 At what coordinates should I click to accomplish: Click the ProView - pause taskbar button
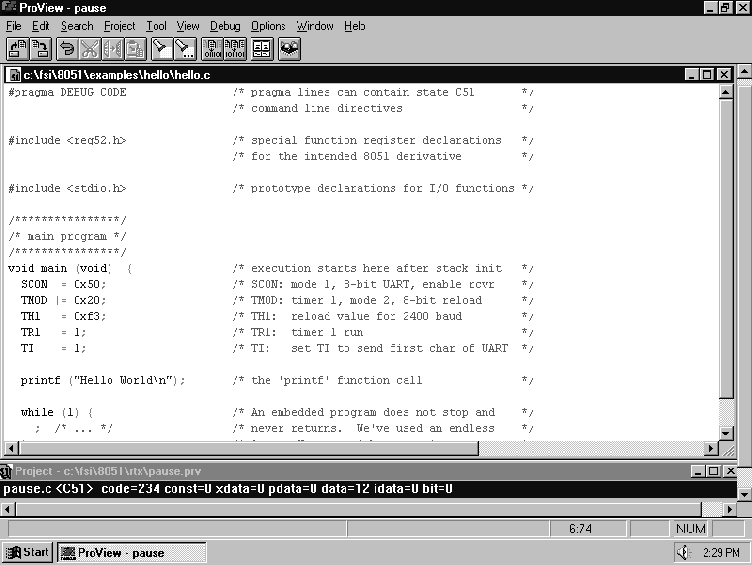[x=131, y=552]
